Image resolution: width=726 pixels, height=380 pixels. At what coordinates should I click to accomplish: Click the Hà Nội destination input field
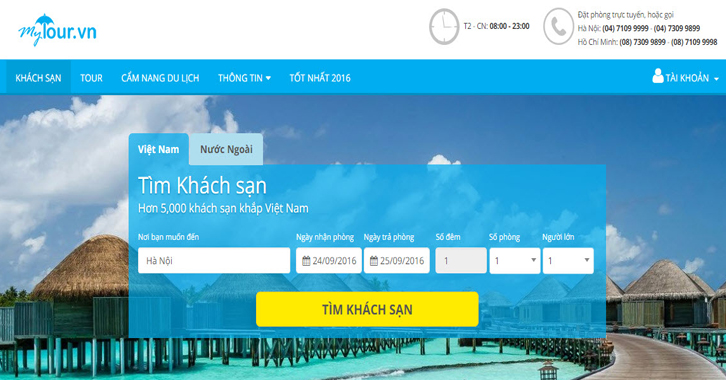pos(214,261)
